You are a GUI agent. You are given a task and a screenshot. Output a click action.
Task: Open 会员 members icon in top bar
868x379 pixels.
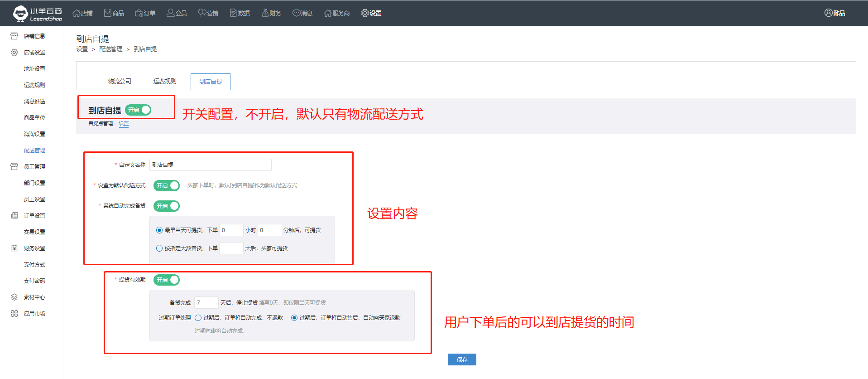171,13
